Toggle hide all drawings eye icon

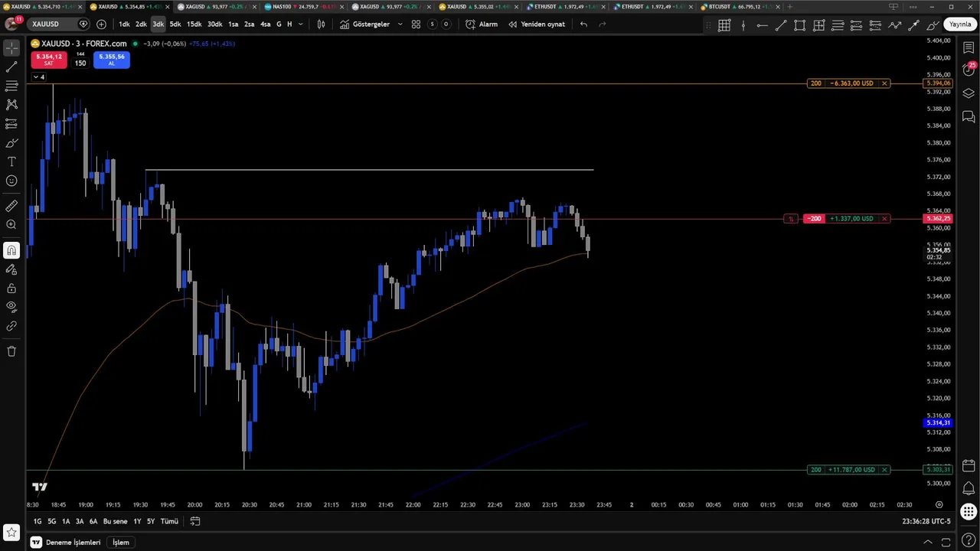(x=11, y=307)
